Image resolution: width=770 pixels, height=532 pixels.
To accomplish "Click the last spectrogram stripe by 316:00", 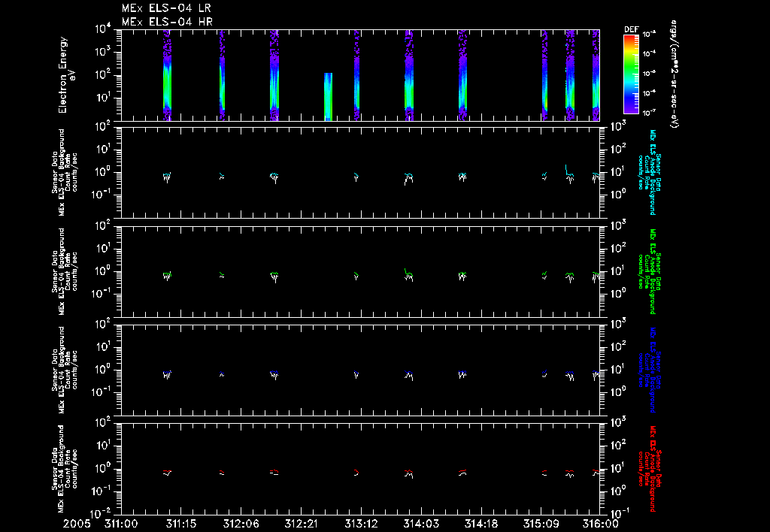I will tap(596, 75).
